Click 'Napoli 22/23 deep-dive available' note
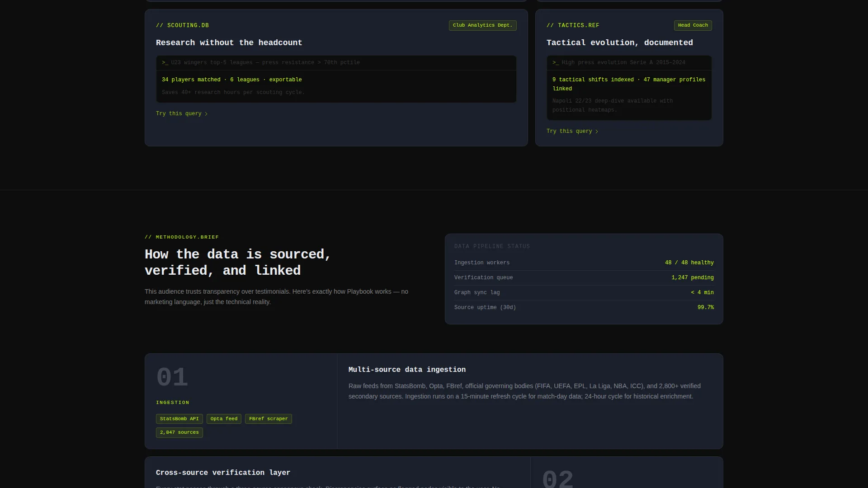 coord(613,105)
